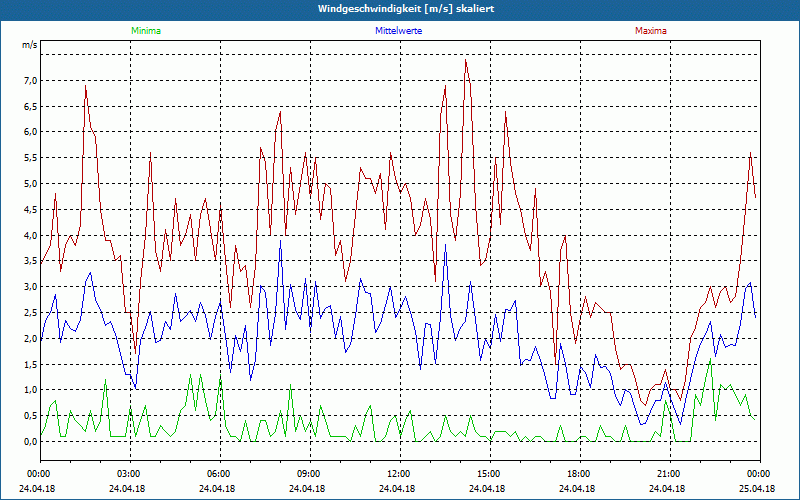This screenshot has width=800, height=500.
Task: Click the 25.04.18 date label
Action: 758,489
